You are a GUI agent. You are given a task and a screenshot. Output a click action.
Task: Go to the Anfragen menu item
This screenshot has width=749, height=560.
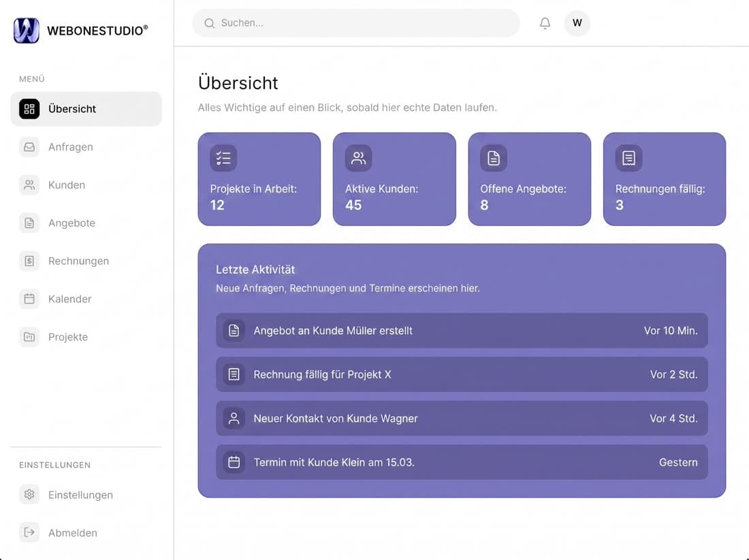click(x=71, y=147)
